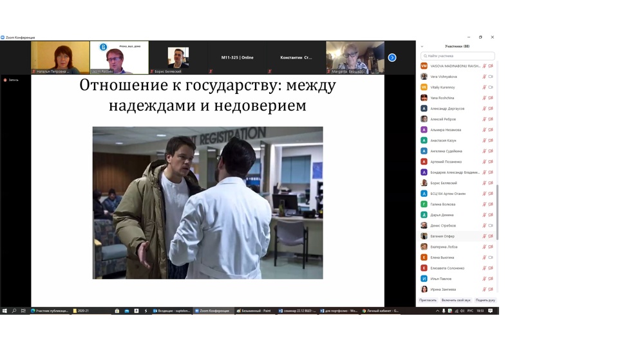
Task: Switch to Участник публикации browser window
Action: click(50, 311)
